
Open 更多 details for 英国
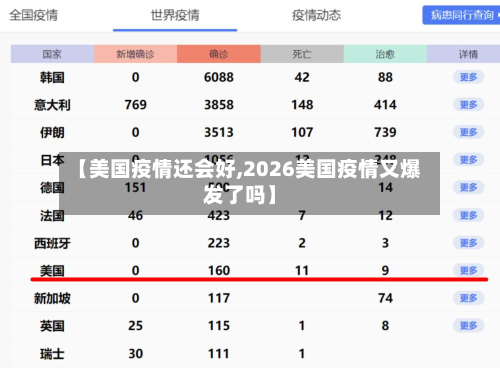click(468, 326)
